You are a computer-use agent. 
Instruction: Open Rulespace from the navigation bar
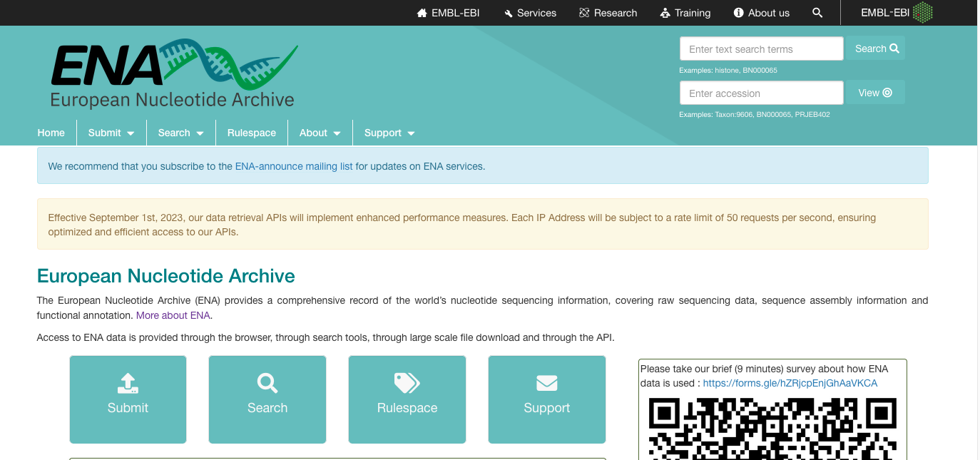point(252,133)
